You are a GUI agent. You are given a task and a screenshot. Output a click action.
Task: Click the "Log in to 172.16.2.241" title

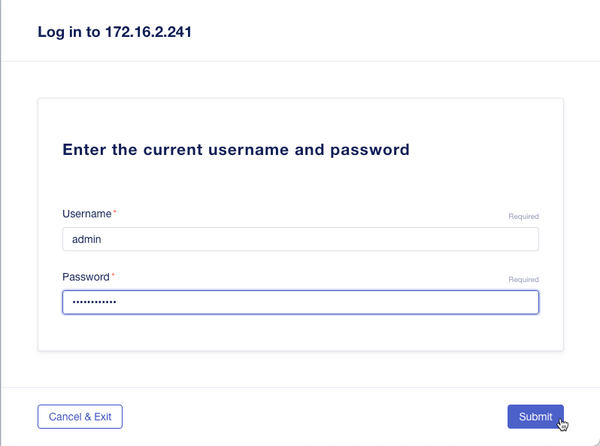tap(115, 32)
